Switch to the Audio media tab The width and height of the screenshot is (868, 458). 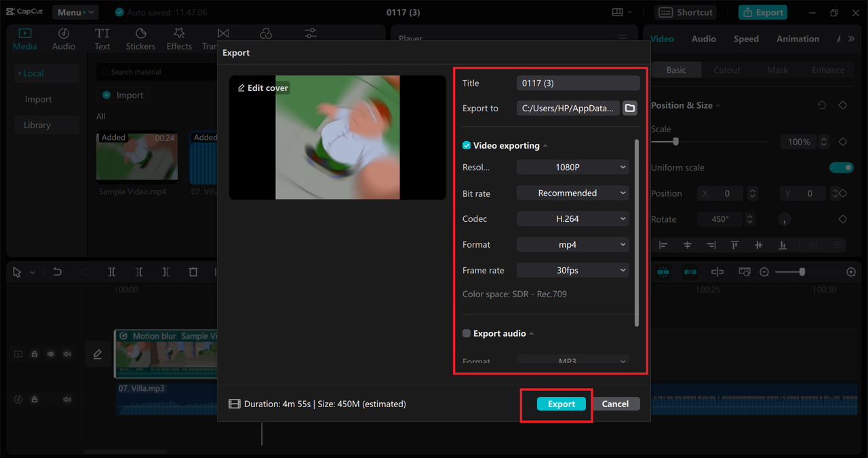tap(64, 39)
